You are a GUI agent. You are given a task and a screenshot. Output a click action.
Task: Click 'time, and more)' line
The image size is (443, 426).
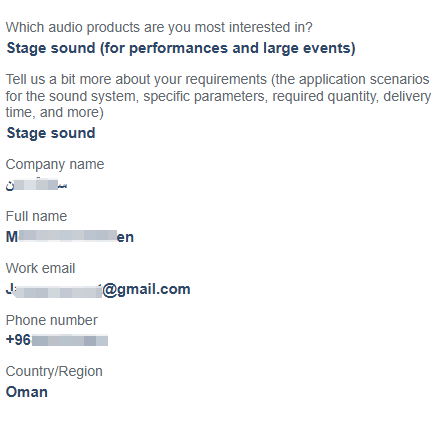[55, 113]
